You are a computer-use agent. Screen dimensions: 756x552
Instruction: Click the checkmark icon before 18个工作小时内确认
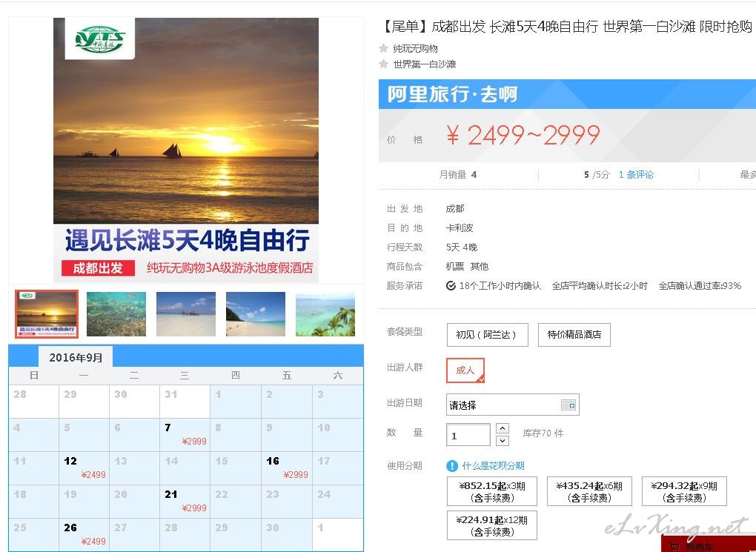coord(451,286)
